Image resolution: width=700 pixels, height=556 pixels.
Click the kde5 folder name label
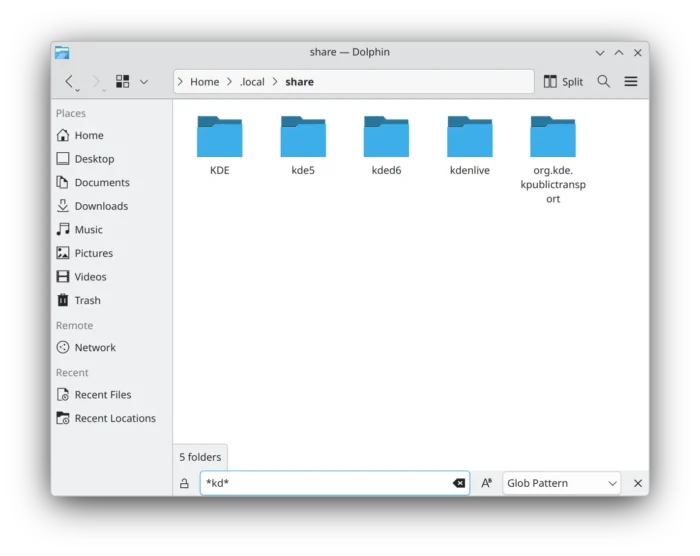coord(303,171)
